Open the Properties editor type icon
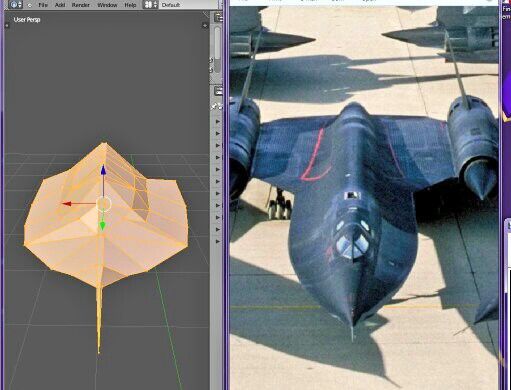This screenshot has height=390, width=511. [219, 90]
